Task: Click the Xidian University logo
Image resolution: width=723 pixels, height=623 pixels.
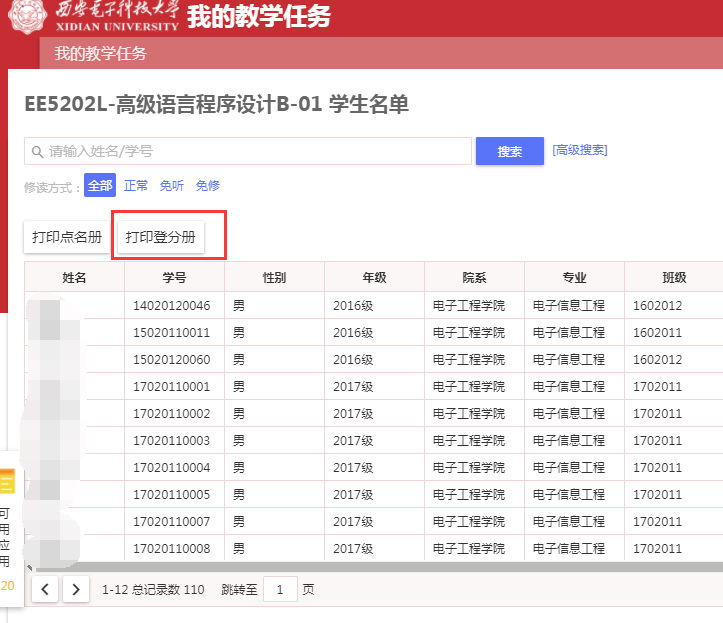Action: click(95, 17)
